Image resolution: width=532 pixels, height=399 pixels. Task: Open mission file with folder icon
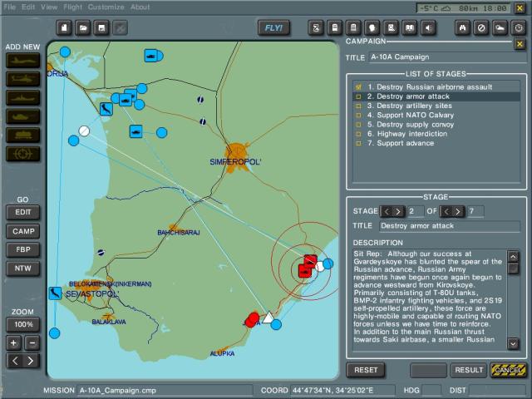(83, 27)
